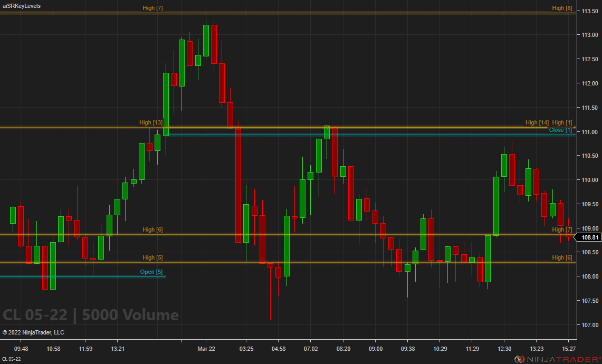This screenshot has height=364, width=602.
Task: Click the NinjaTrader LLC copyright text
Action: coord(33,332)
